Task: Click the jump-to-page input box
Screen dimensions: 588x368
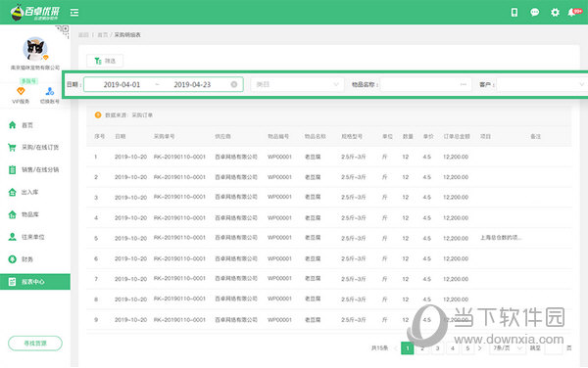Action: 553,348
